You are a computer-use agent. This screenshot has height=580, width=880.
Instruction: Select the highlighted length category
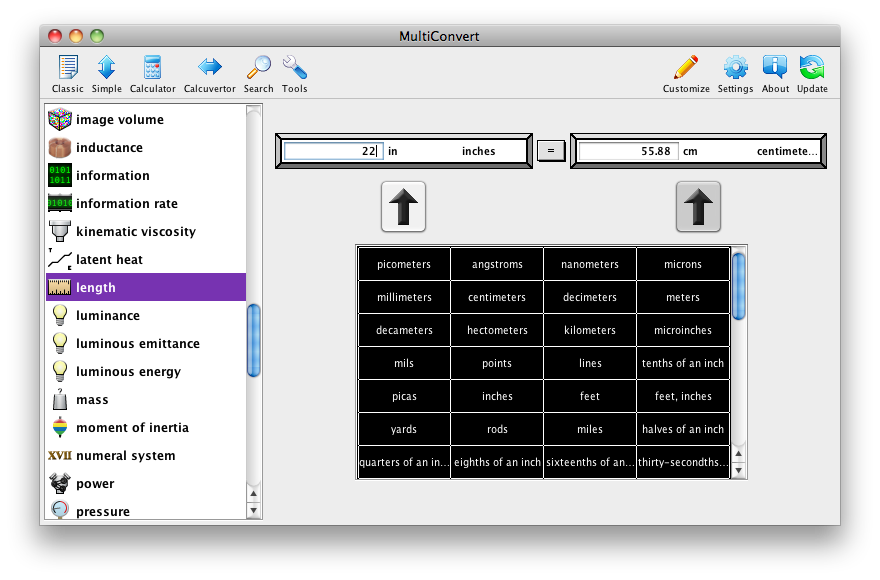[x=146, y=287]
